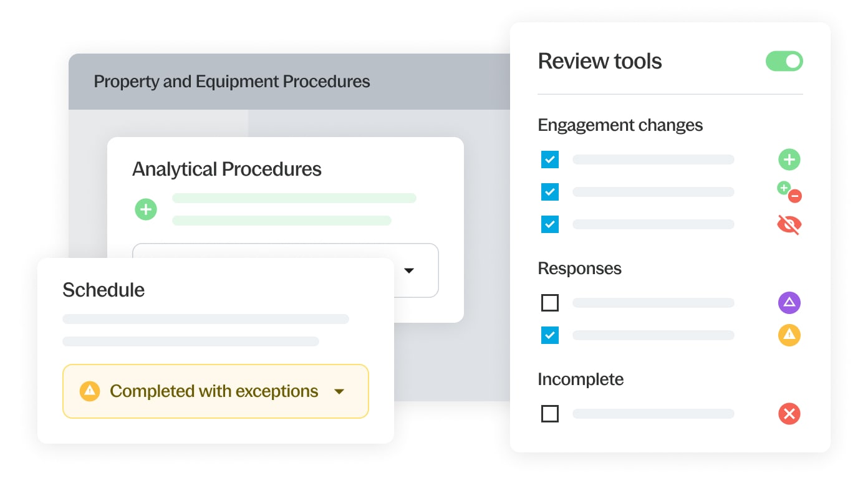Check the empty Responses checkbox

549,302
